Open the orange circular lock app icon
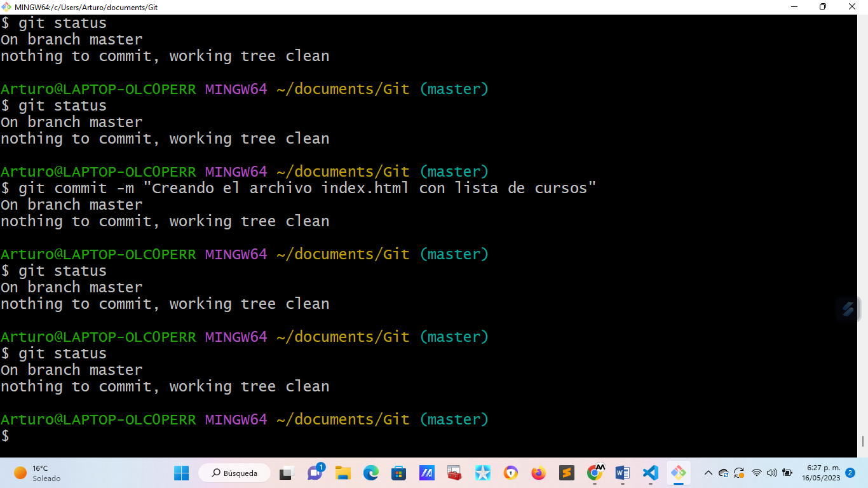The width and height of the screenshot is (868, 488). click(511, 473)
